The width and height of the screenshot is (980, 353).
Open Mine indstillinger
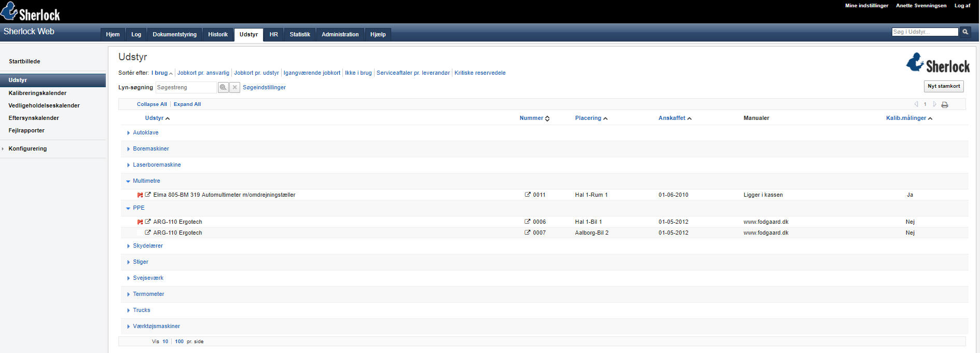click(866, 6)
